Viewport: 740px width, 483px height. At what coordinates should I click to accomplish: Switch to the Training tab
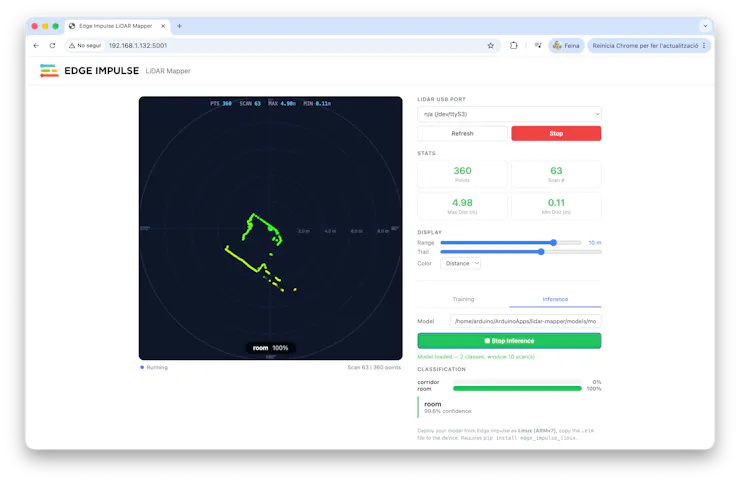pos(463,299)
